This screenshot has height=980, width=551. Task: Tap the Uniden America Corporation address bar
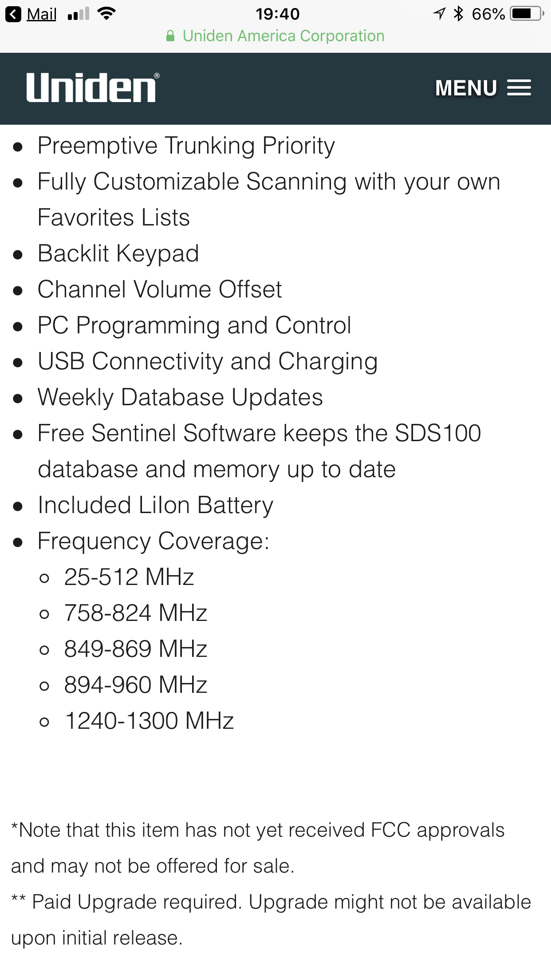(275, 36)
